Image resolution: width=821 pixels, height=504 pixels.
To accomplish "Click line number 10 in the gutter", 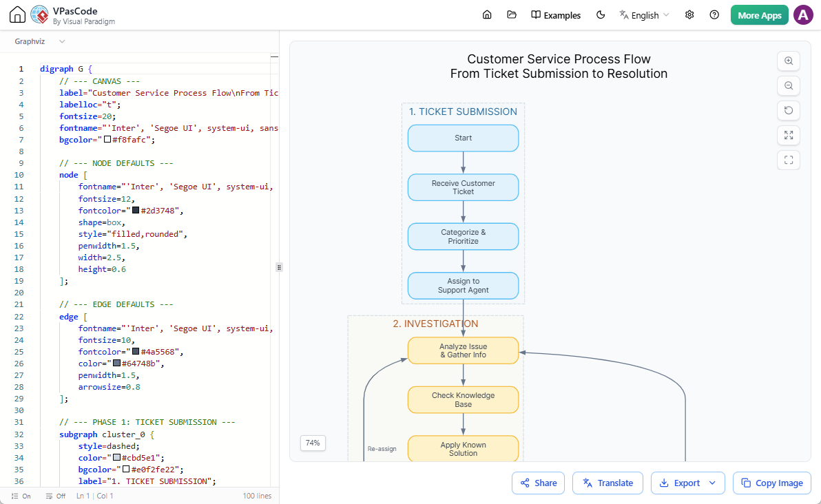I will click(19, 175).
